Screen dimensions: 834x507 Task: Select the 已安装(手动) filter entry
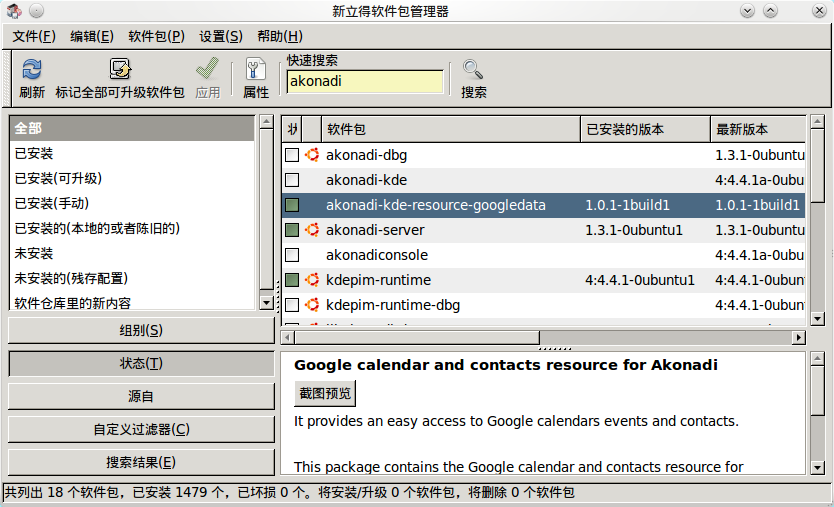click(x=132, y=203)
